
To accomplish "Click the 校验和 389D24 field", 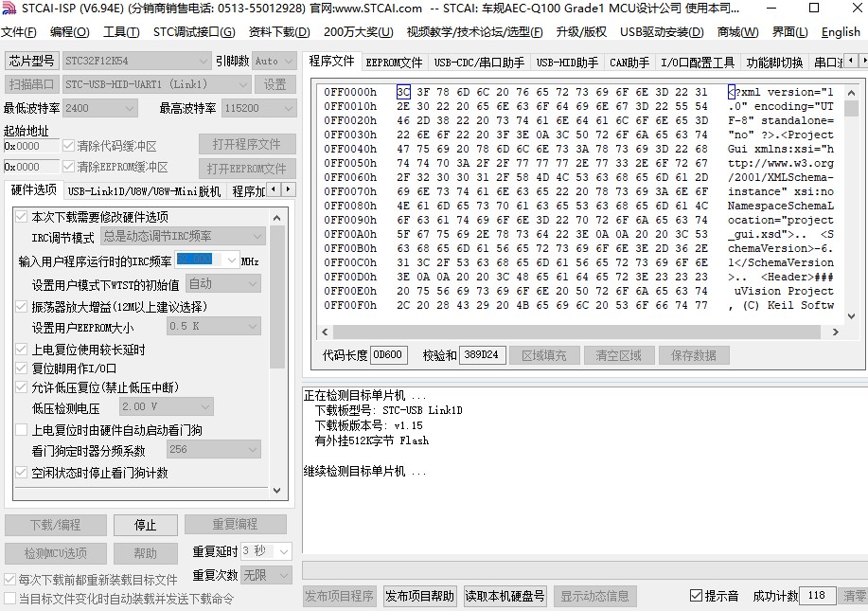I will (482, 354).
